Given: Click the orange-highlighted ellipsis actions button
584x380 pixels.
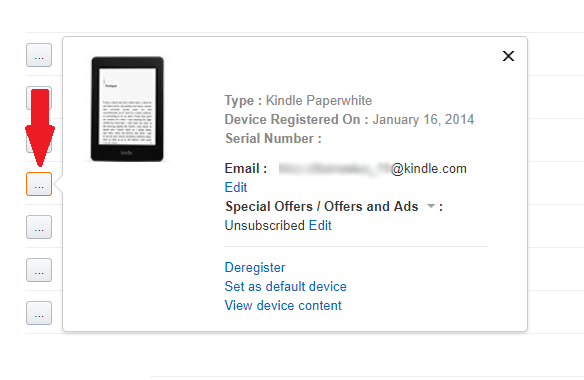Looking at the screenshot, I should pyautogui.click(x=39, y=184).
